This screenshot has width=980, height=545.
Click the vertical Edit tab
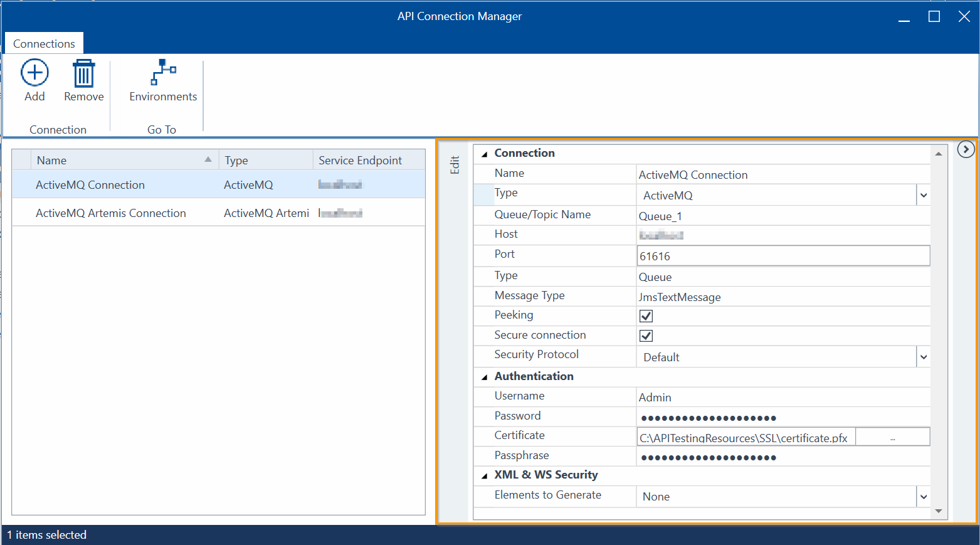click(x=455, y=164)
